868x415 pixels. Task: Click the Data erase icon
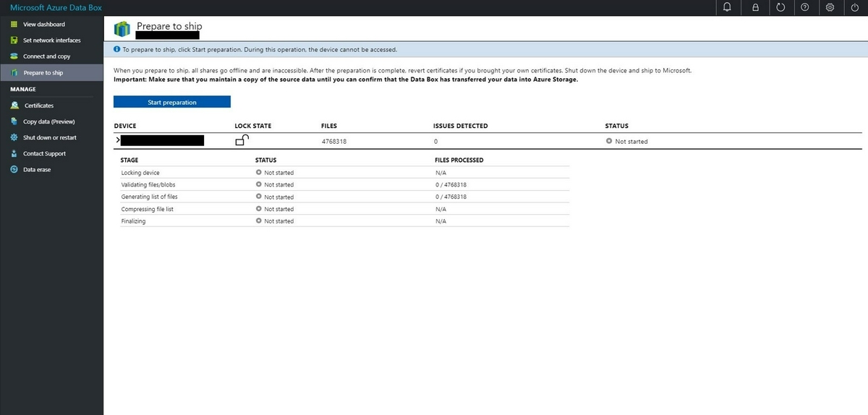(14, 169)
